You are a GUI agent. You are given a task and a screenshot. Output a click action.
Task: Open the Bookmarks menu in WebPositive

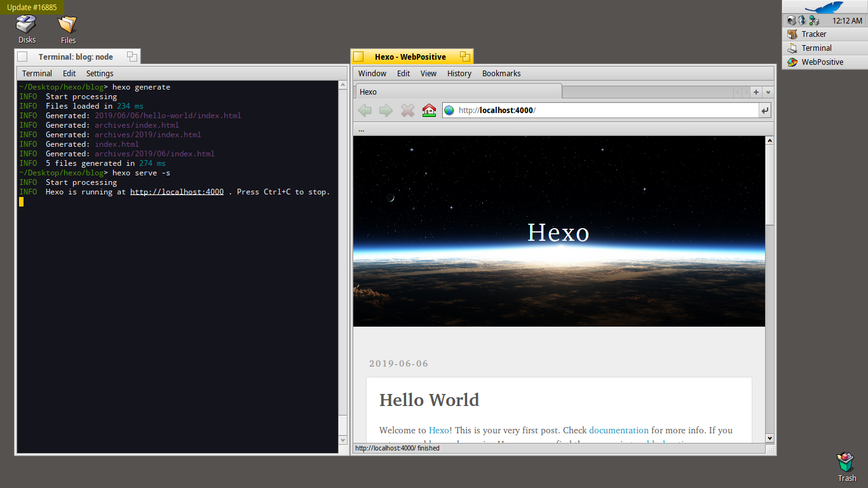[501, 74]
